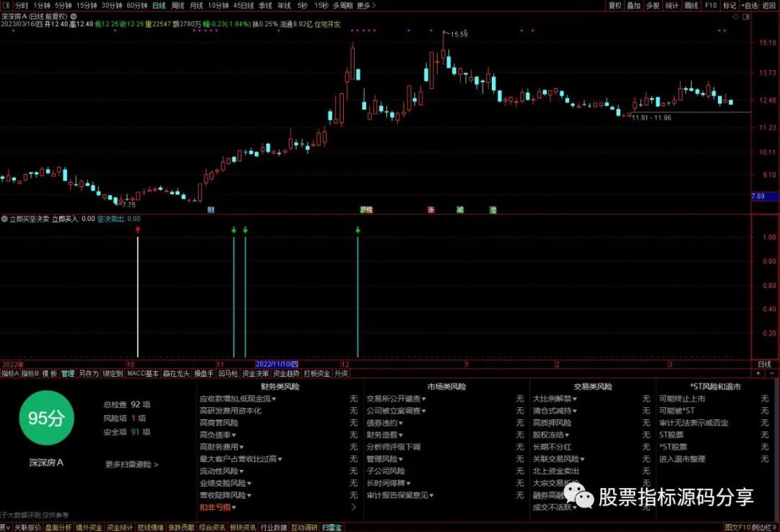Open 赢在龙头 indicator tab
780x532 pixels.
pos(177,373)
